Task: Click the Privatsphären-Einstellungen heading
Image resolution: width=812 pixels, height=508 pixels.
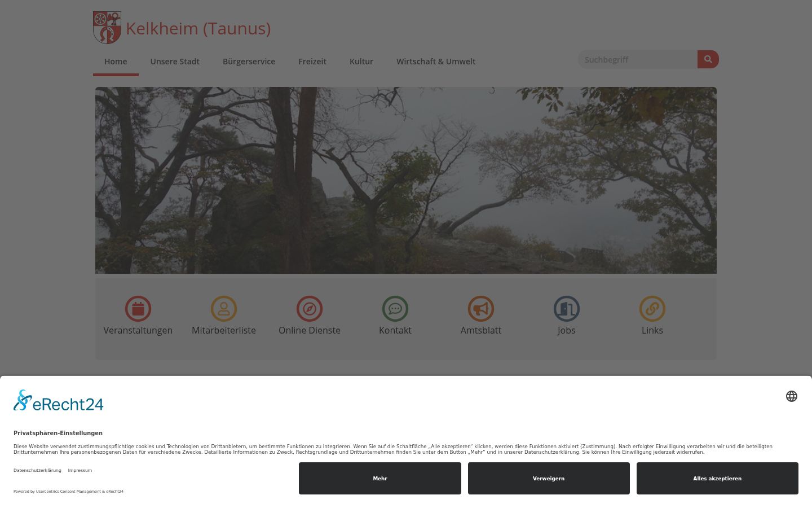Action: [x=58, y=433]
